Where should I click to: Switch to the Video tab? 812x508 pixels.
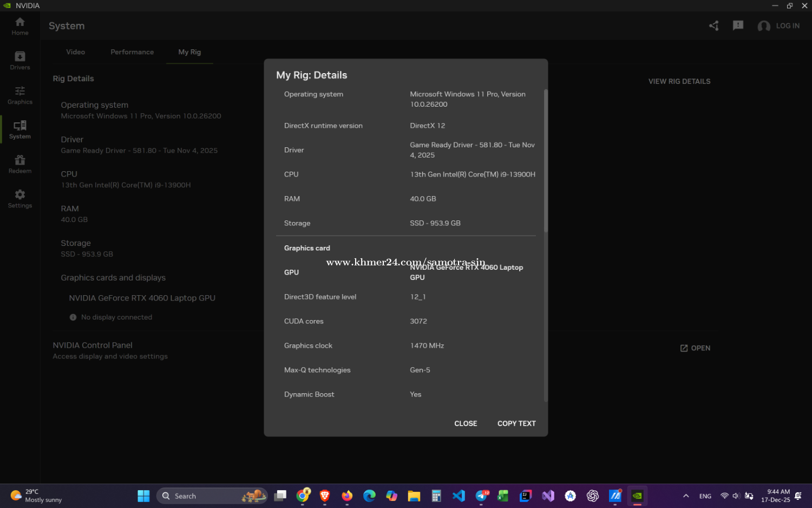point(76,52)
